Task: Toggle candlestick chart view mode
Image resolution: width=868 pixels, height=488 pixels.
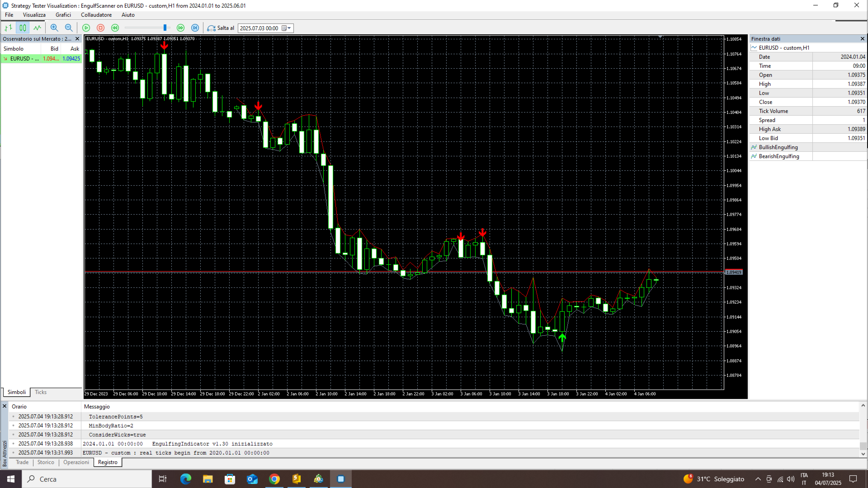Action: (23, 28)
